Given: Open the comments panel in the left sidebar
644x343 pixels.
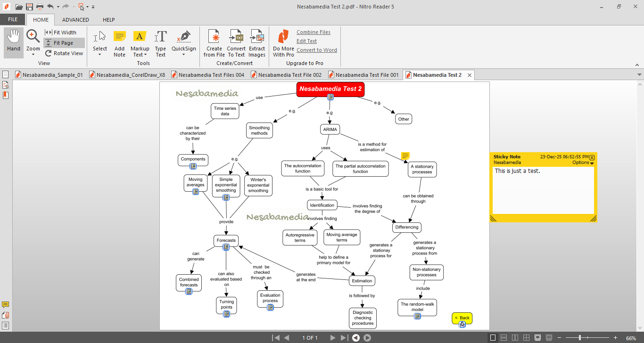Looking at the screenshot, I should coord(6,305).
